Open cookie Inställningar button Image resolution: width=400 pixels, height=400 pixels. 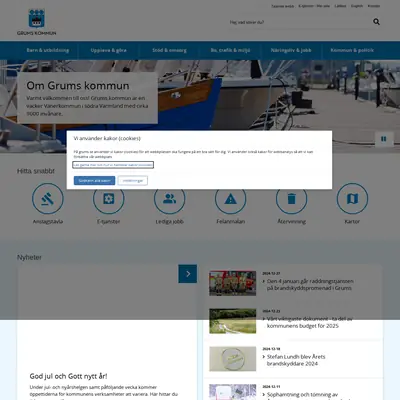coord(133,181)
